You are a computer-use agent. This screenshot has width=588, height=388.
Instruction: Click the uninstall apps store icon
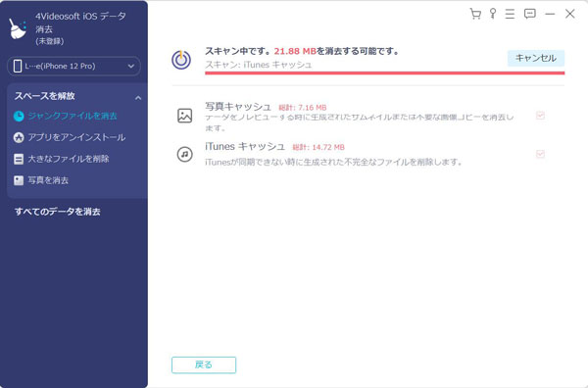[x=19, y=137]
